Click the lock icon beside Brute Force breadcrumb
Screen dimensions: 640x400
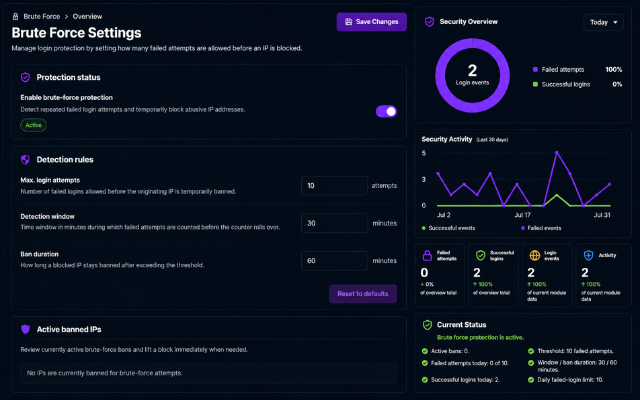point(16,16)
